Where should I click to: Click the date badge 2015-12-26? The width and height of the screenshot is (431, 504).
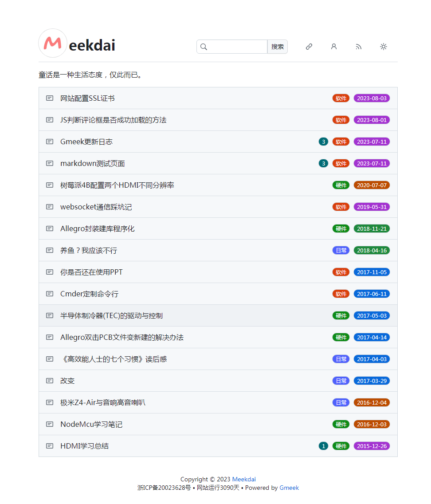372,446
